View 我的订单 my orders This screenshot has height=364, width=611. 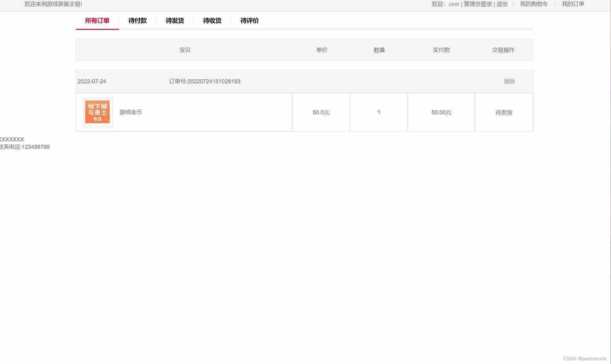[573, 4]
